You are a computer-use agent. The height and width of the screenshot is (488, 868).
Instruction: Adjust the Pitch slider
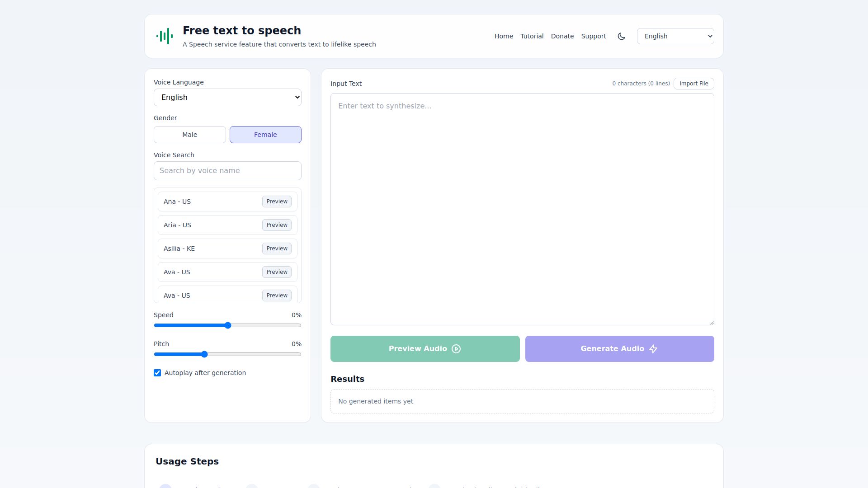(204, 354)
